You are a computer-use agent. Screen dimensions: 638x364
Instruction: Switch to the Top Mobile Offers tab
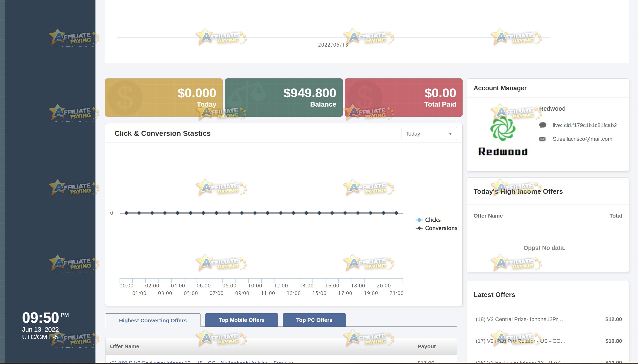point(241,320)
